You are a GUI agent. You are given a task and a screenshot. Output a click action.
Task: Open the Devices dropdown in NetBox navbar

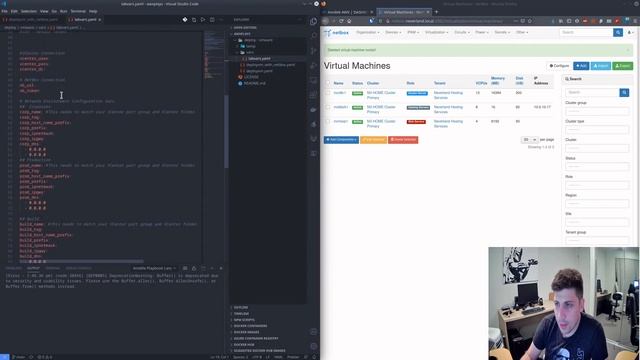pos(393,32)
